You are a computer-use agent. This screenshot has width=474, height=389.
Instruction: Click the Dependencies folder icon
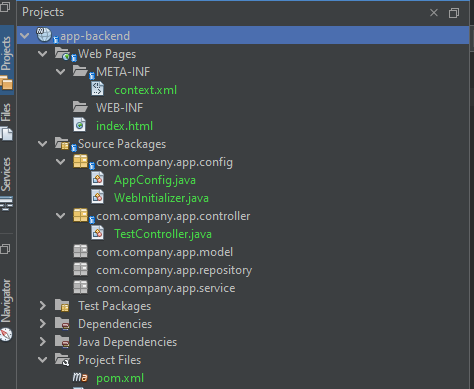62,323
